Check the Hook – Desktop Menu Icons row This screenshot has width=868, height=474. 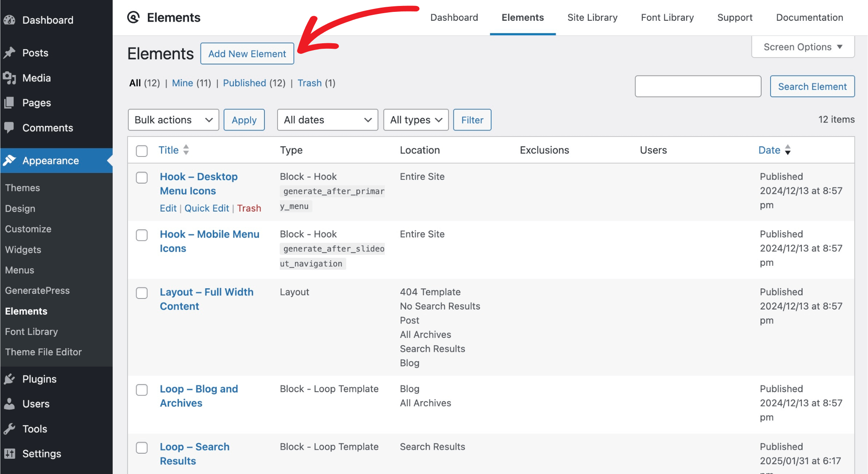(x=142, y=178)
